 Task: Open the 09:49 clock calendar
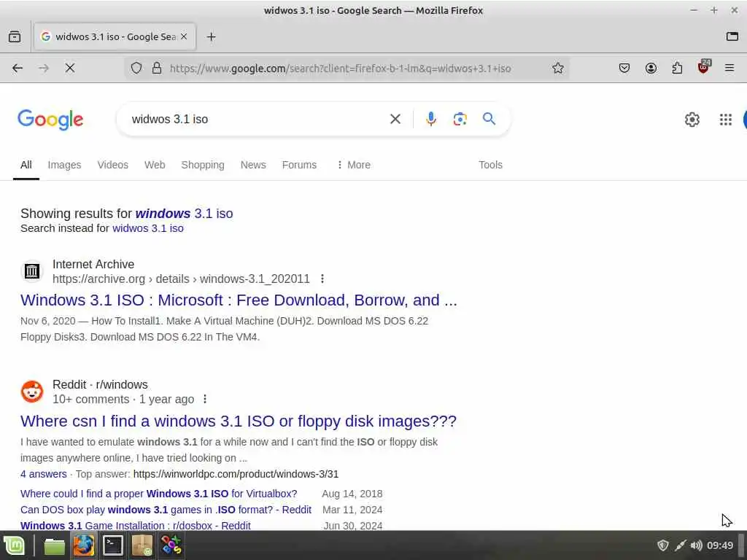(x=720, y=545)
